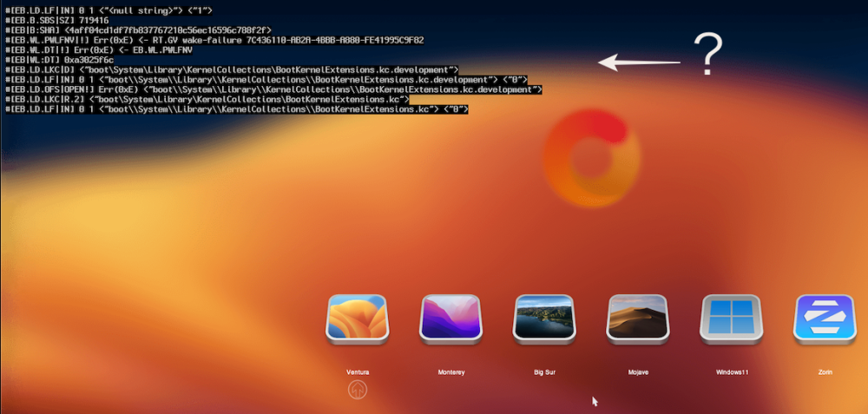Viewport: 868px width, 414px height.
Task: Choose the Zorin boot entry icon
Action: (825, 319)
